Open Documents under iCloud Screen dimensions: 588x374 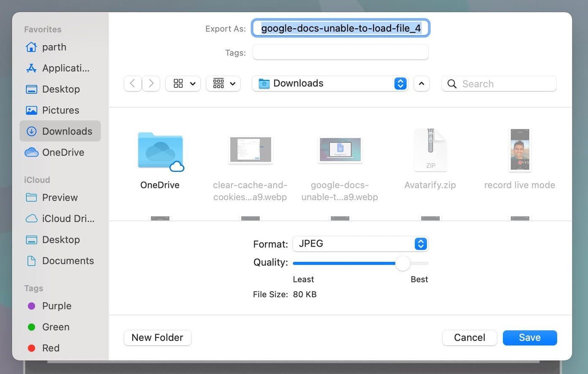pos(60,261)
